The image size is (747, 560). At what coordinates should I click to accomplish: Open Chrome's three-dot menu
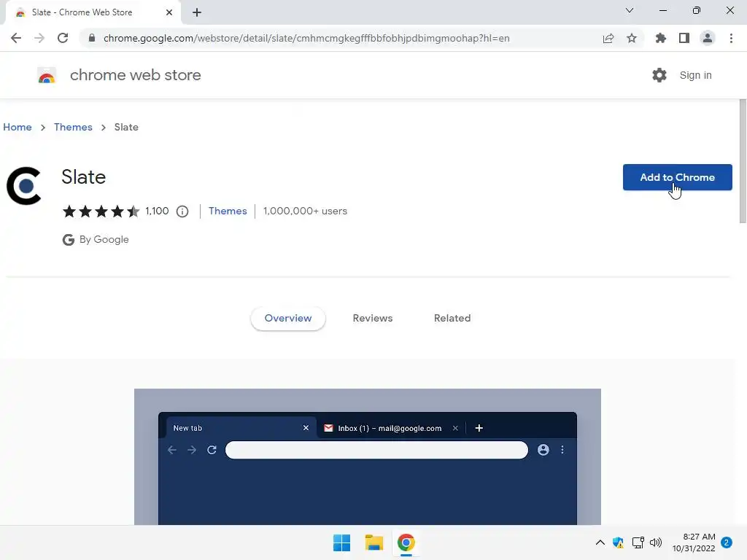tap(731, 38)
